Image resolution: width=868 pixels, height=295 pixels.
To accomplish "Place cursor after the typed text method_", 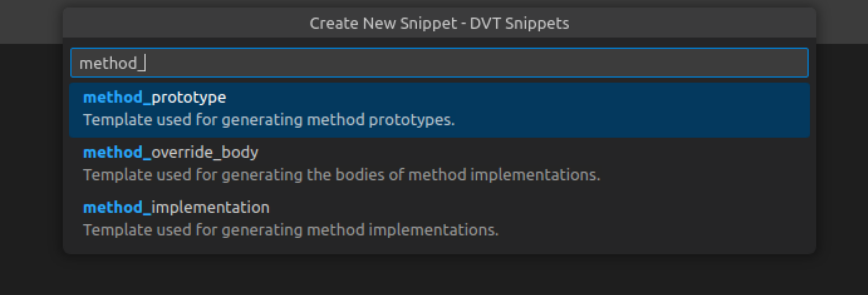I will (x=146, y=63).
